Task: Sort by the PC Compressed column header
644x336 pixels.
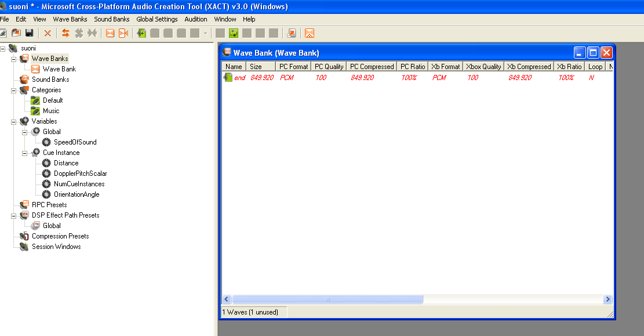Action: [372, 67]
